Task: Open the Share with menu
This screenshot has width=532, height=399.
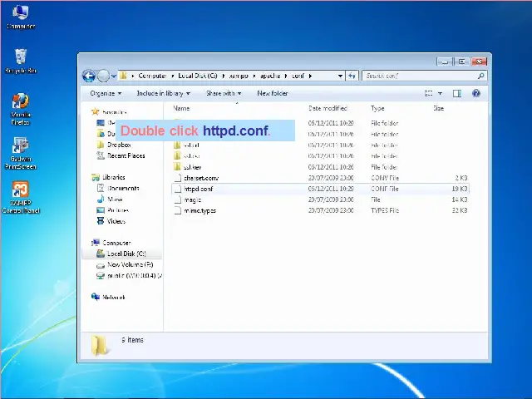Action: tap(224, 93)
